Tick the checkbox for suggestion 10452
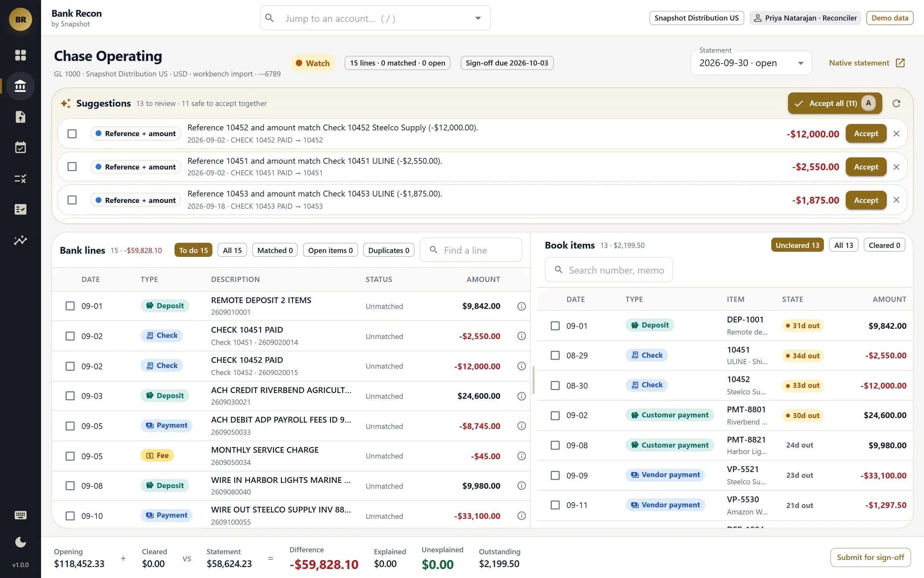Image resolution: width=924 pixels, height=578 pixels. [x=72, y=134]
